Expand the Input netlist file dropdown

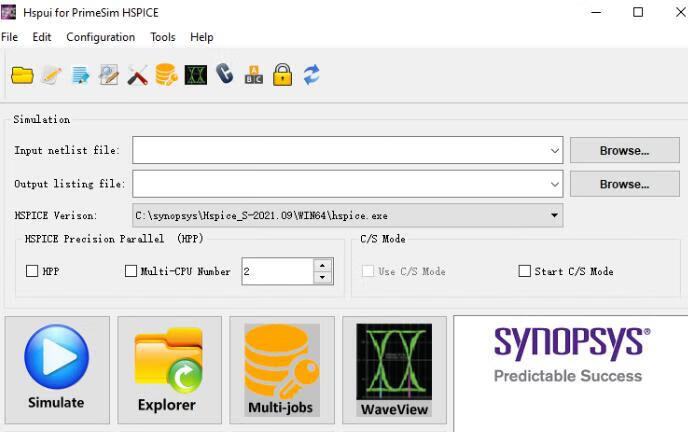pyautogui.click(x=555, y=150)
